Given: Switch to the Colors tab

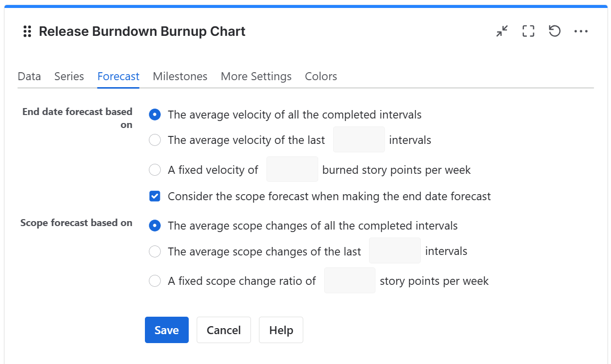Looking at the screenshot, I should coord(320,76).
